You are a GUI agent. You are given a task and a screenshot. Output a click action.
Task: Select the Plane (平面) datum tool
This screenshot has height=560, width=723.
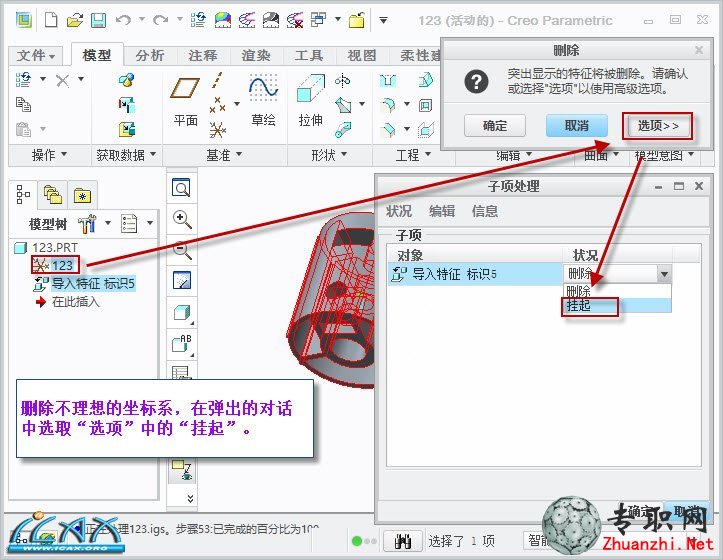[x=185, y=102]
